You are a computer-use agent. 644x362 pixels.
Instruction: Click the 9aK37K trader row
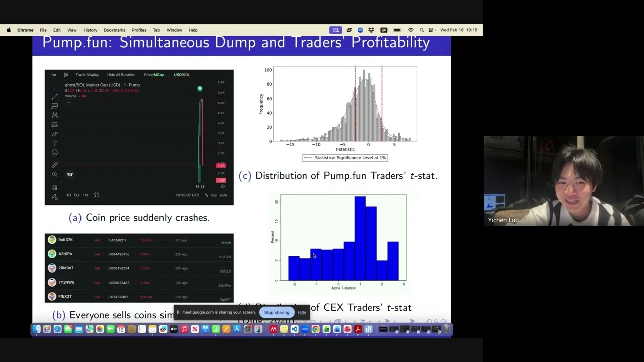click(139, 240)
